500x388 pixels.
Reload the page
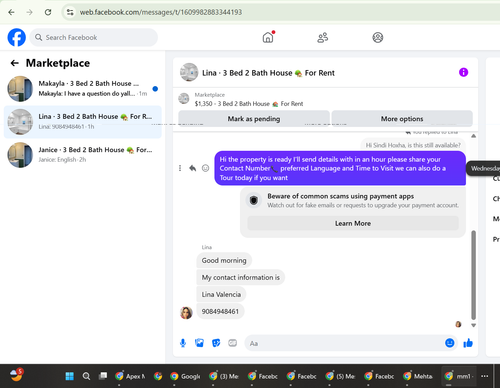[48, 12]
